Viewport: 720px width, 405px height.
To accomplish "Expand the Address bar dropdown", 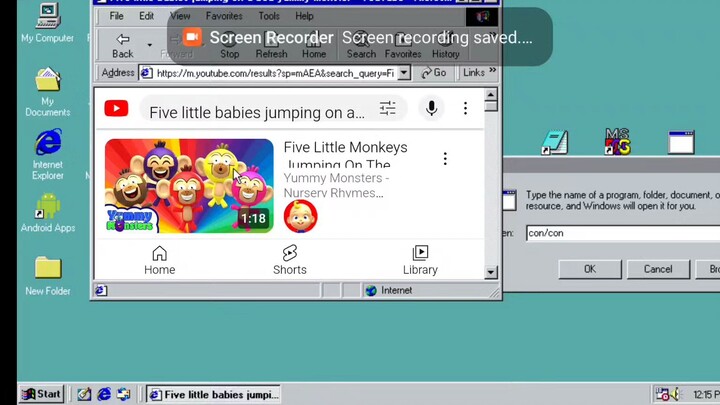I will pos(404,73).
